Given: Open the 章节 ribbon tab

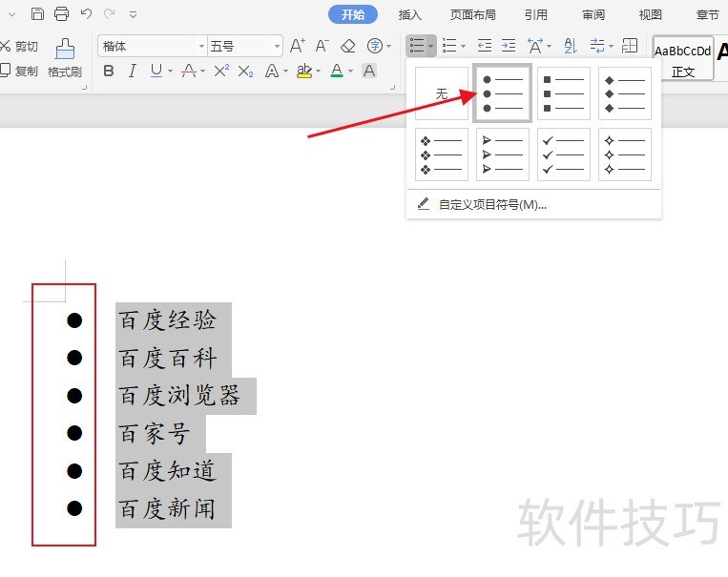Looking at the screenshot, I should tap(707, 15).
